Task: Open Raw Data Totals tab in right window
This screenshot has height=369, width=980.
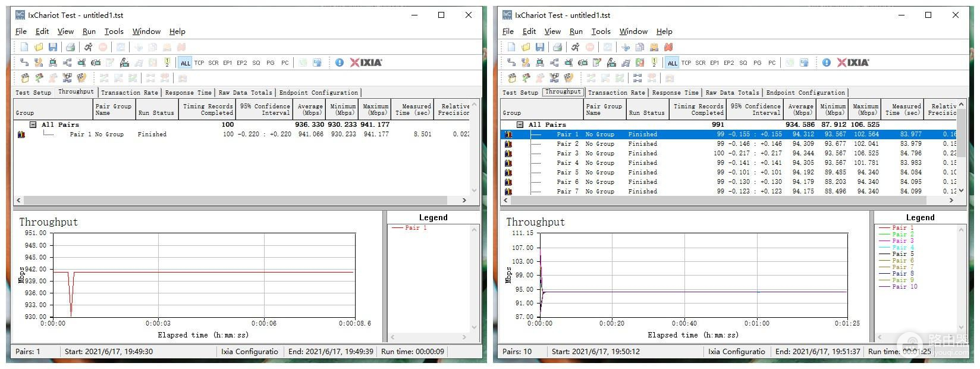Action: coord(732,92)
